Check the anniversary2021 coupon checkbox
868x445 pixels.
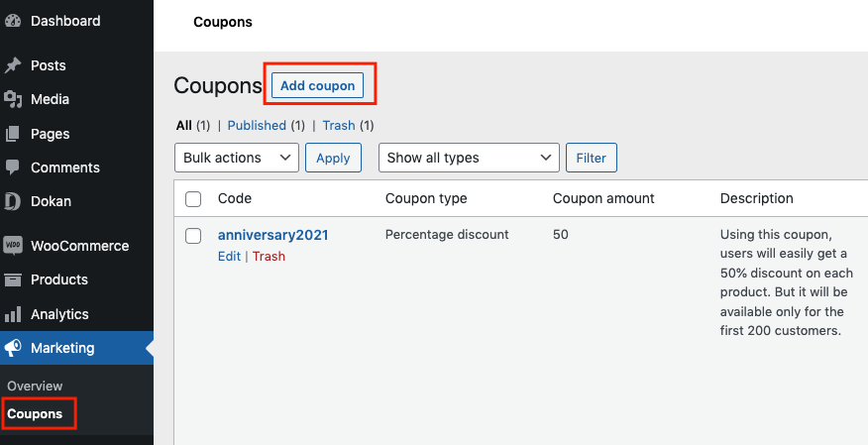point(193,236)
